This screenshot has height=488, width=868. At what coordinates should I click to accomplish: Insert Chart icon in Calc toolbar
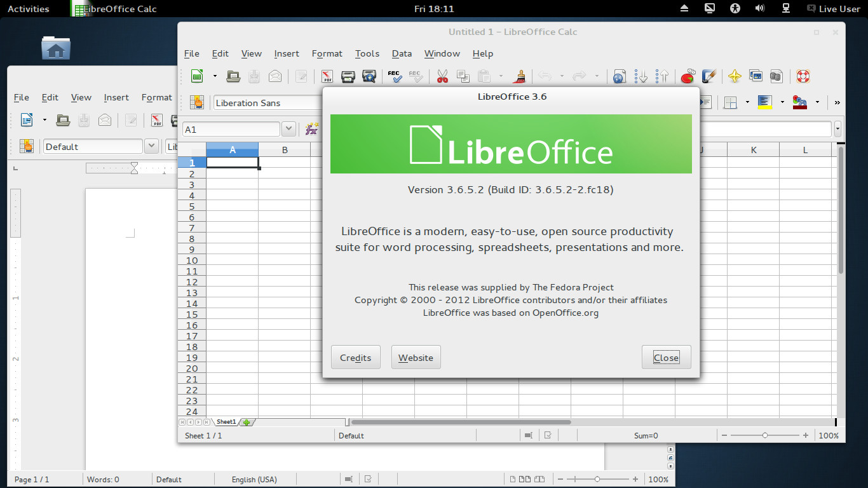click(x=688, y=77)
